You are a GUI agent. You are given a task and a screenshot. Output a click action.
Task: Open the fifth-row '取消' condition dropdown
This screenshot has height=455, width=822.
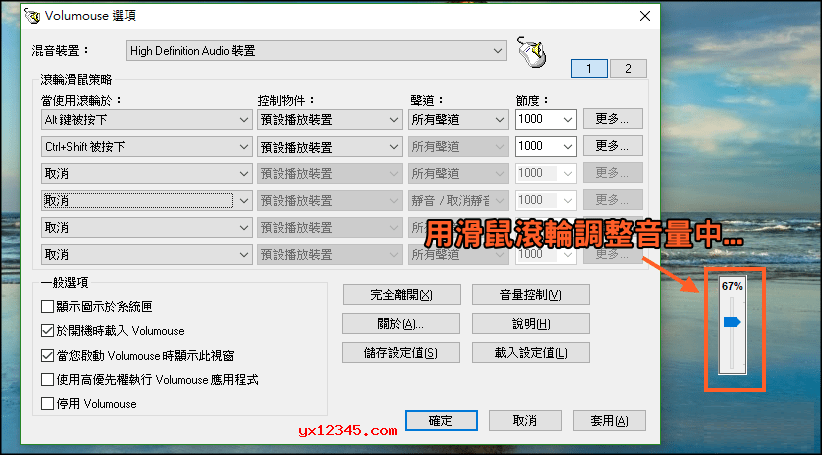[147, 228]
